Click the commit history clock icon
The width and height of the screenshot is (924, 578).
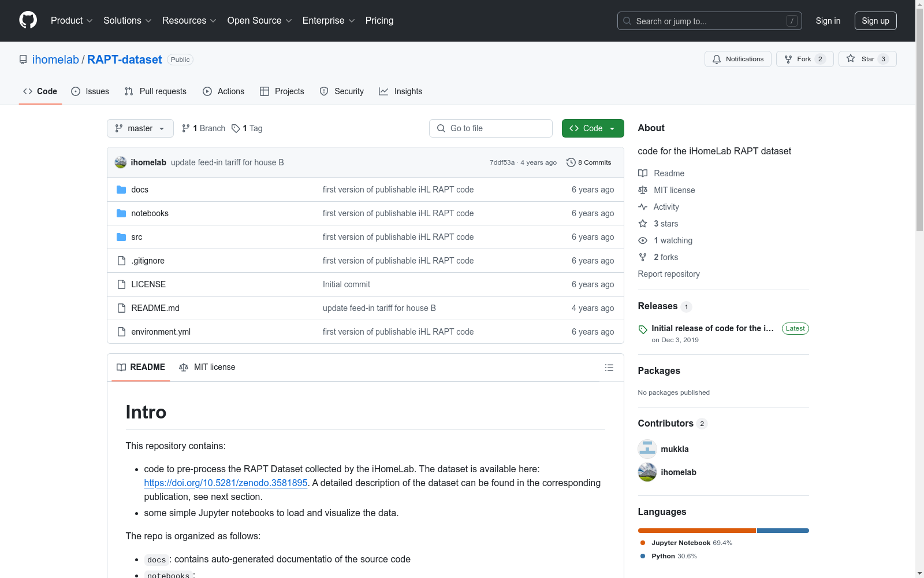coord(571,162)
